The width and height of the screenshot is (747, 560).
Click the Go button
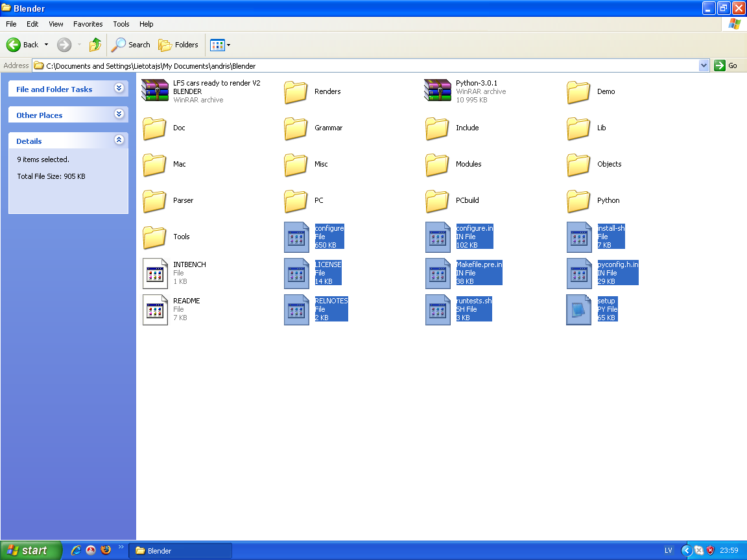coord(726,65)
